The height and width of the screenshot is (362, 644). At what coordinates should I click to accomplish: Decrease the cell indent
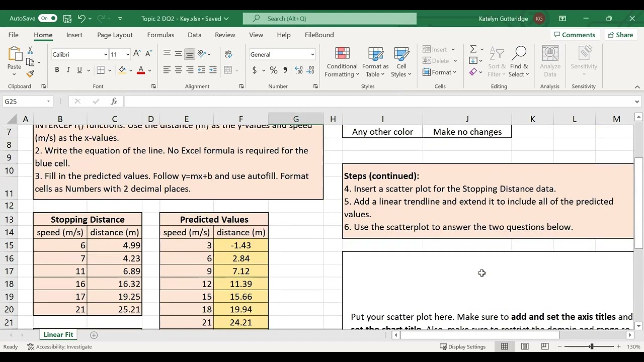click(201, 70)
